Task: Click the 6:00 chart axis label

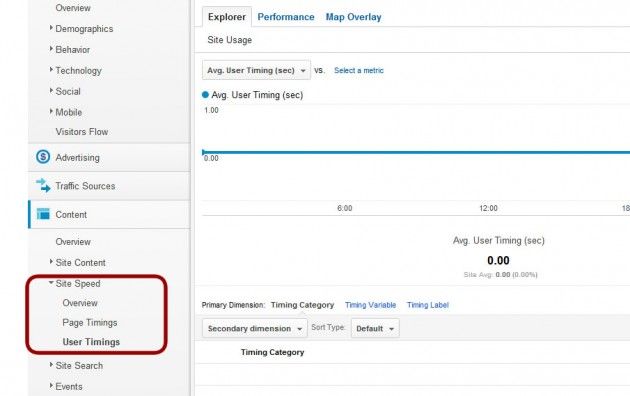Action: point(345,208)
